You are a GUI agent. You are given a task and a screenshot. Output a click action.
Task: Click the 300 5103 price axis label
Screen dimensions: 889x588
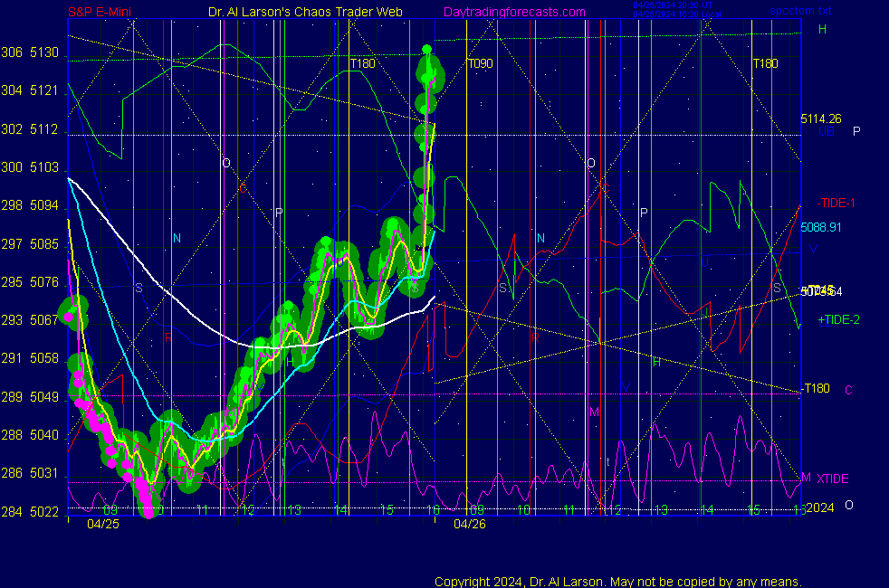(x=30, y=167)
